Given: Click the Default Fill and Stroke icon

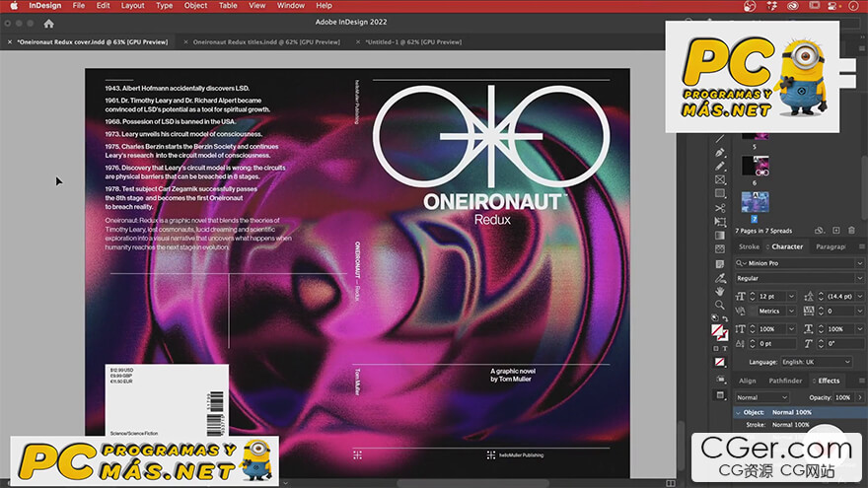Looking at the screenshot, I should (715, 317).
